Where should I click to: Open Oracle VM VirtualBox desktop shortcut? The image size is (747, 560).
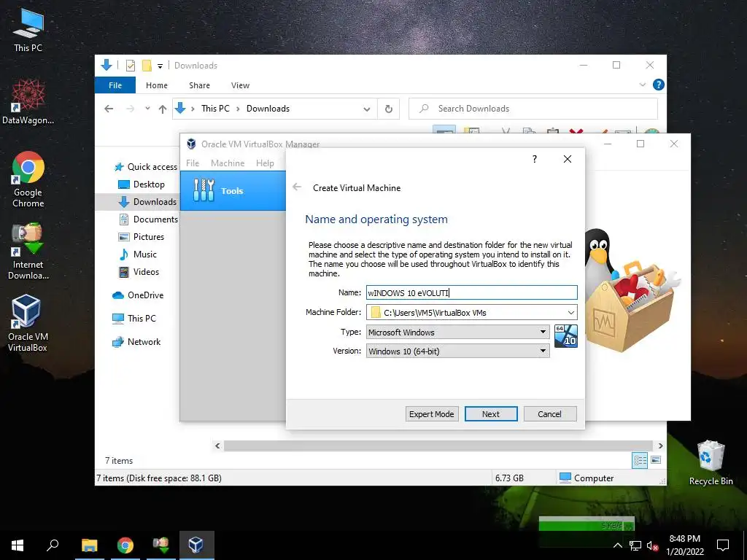[28, 323]
